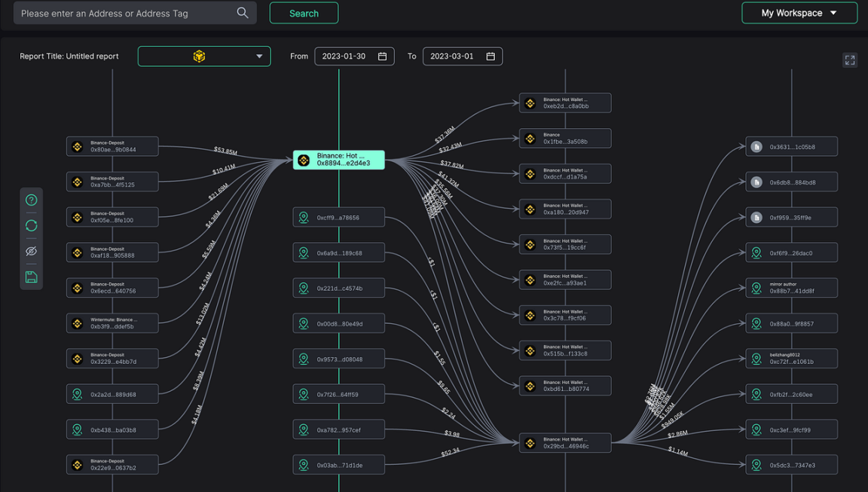Focus the address or address tag input
Screen dimensions: 868x492
pos(124,13)
